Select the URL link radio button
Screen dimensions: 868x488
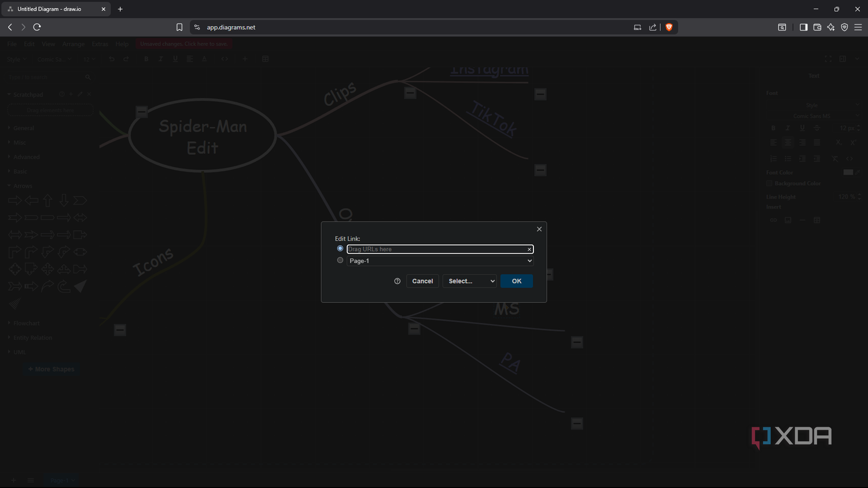pos(340,249)
